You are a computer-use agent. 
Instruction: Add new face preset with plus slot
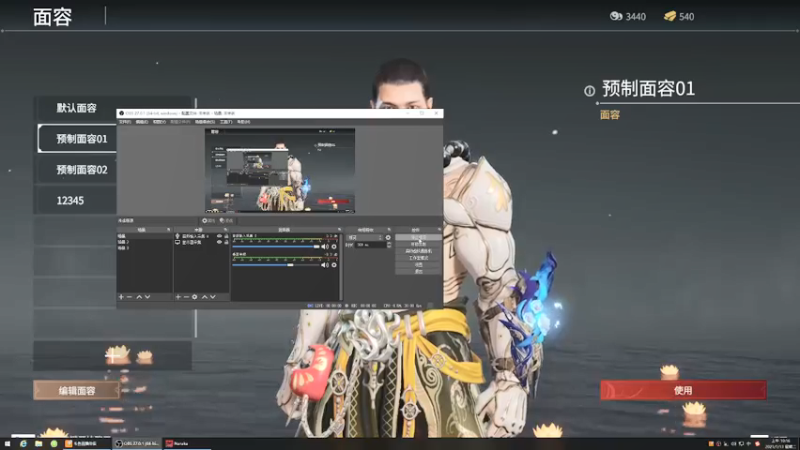click(112, 355)
